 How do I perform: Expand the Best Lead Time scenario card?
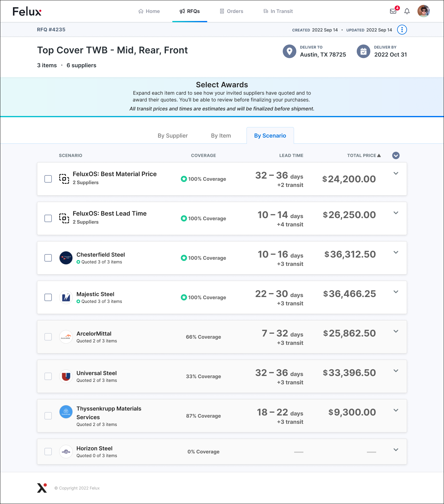pos(396,213)
